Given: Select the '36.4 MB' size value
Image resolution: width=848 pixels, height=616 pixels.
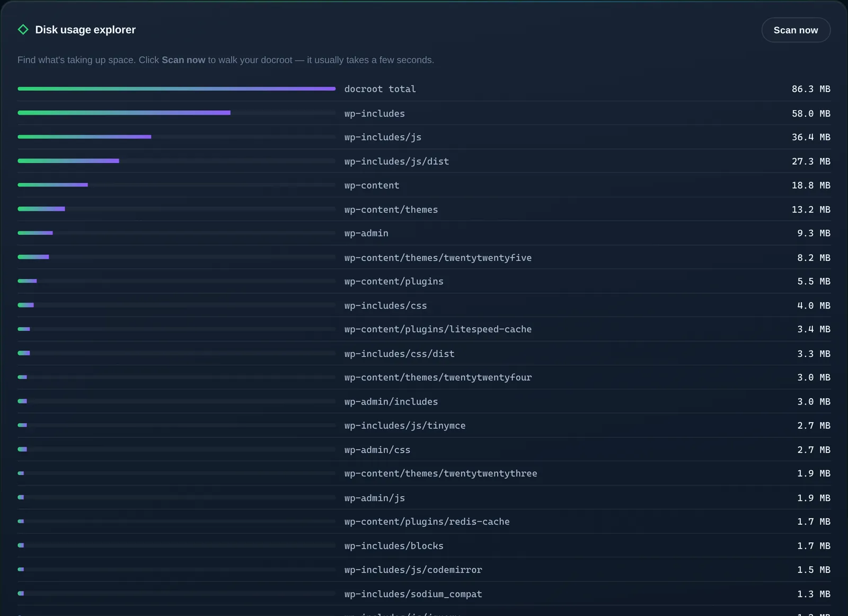Looking at the screenshot, I should [811, 137].
